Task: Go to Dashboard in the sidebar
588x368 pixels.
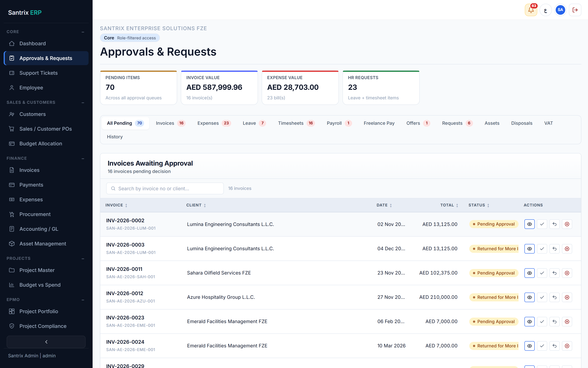Action: [x=46, y=44]
